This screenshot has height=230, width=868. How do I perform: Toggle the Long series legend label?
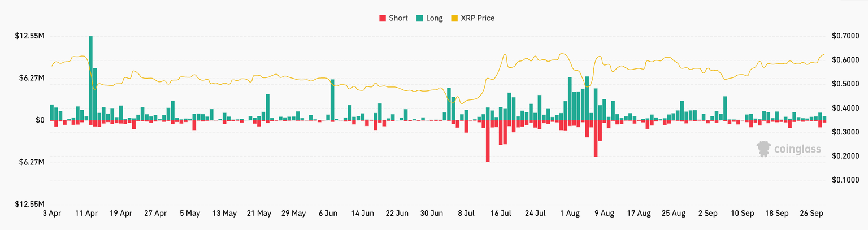[435, 18]
